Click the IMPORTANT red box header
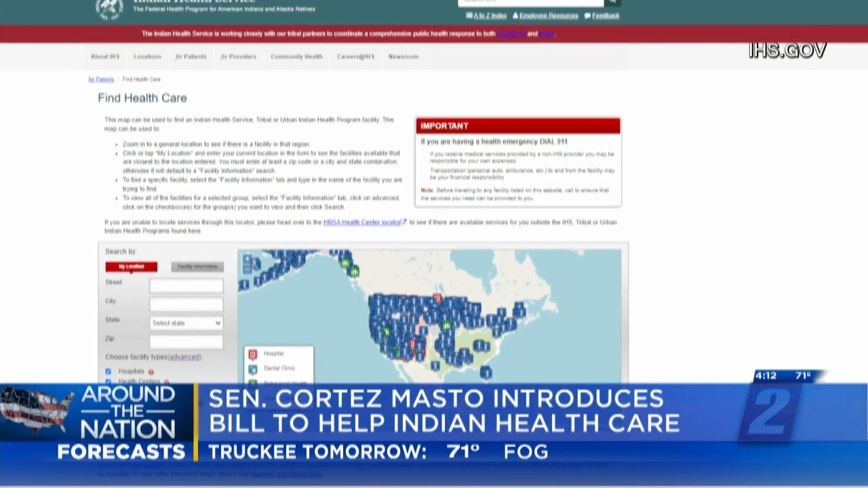Screen dimensions: 868x488 [x=518, y=126]
